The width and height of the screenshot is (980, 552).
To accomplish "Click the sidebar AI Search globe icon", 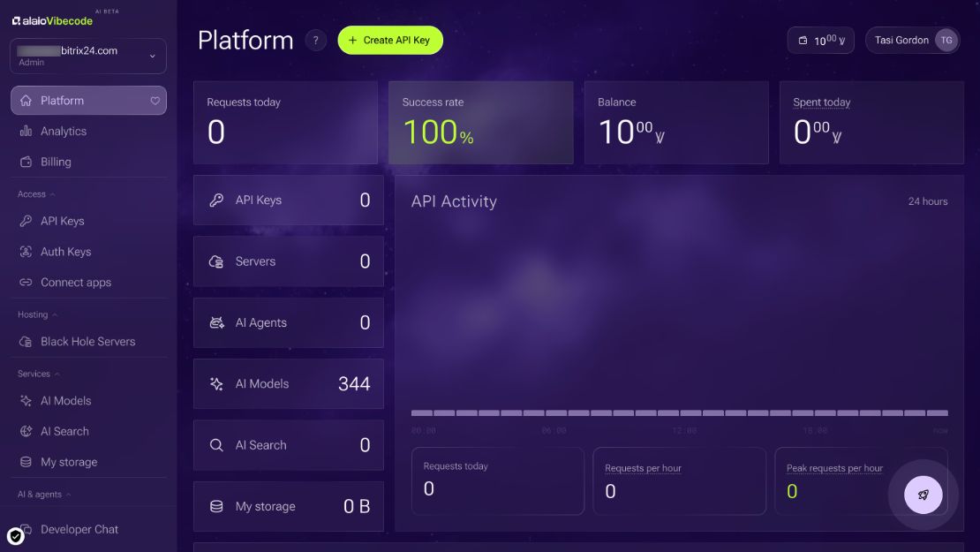I will (x=26, y=431).
